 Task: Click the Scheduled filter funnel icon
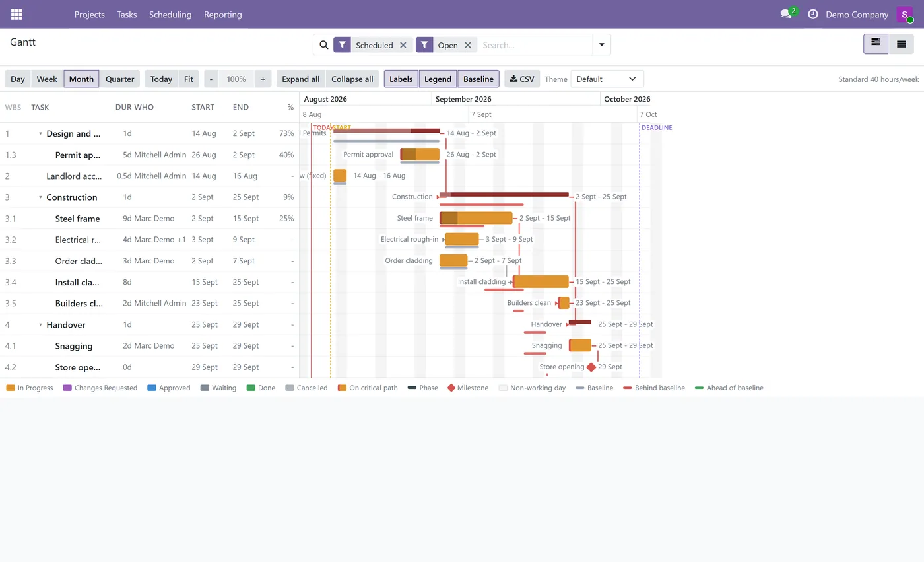[342, 45]
